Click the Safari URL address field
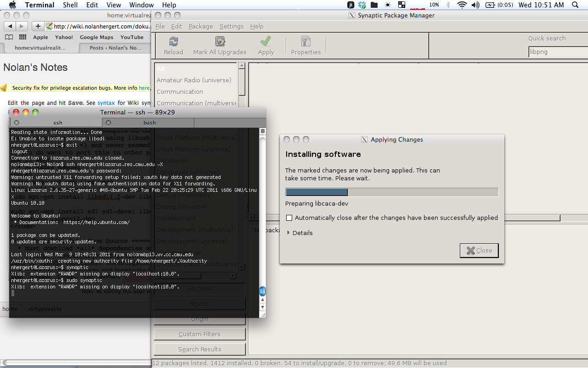This screenshot has width=588, height=368. tap(98, 26)
